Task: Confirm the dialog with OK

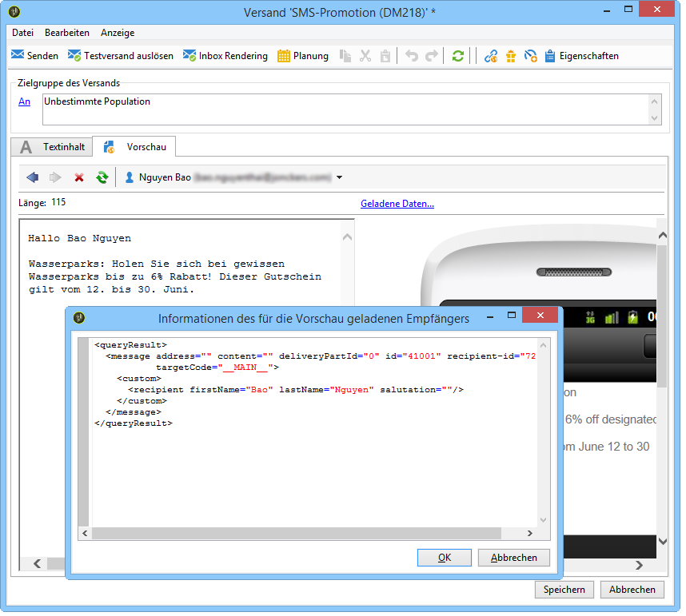Action: click(445, 558)
